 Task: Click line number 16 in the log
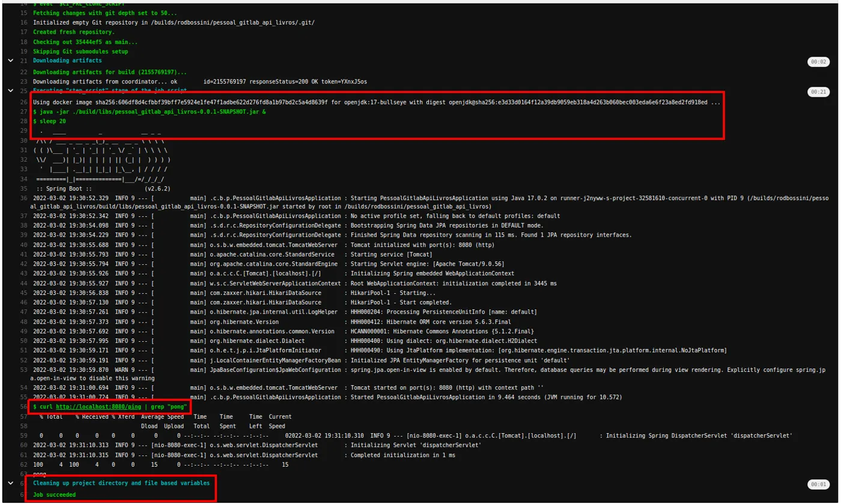tap(23, 22)
